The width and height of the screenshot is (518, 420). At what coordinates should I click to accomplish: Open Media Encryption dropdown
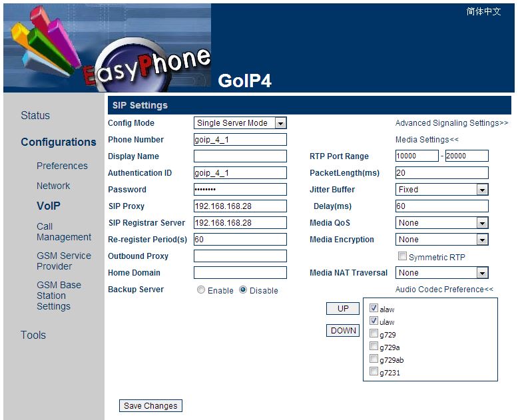tap(441, 240)
